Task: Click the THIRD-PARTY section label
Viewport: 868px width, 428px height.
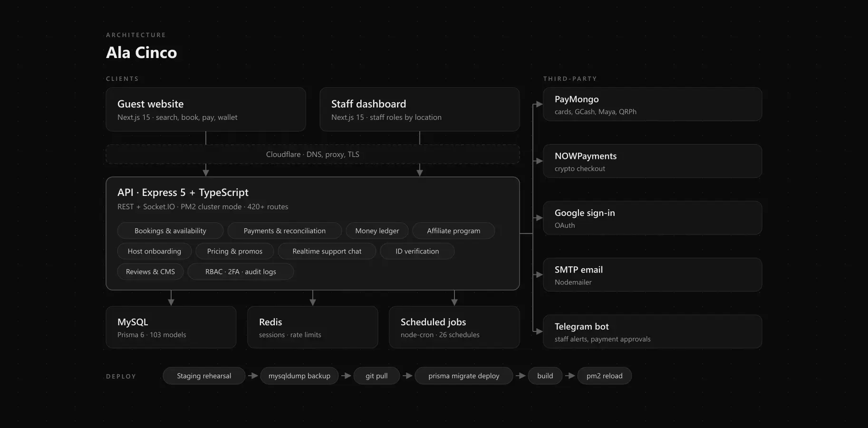Action: tap(570, 79)
